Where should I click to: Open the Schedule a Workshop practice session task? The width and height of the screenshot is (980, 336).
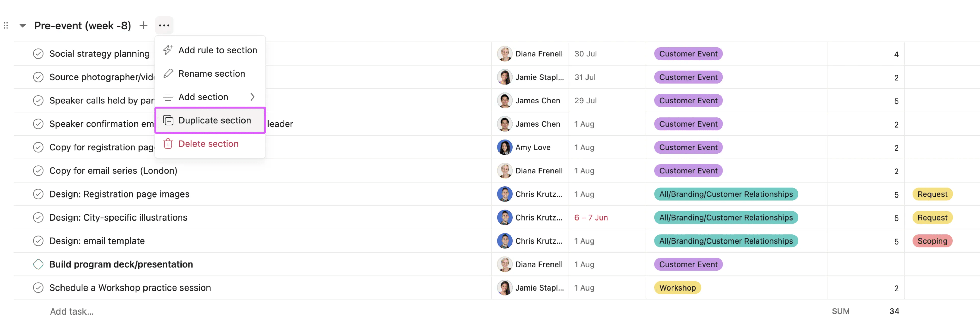coord(130,288)
